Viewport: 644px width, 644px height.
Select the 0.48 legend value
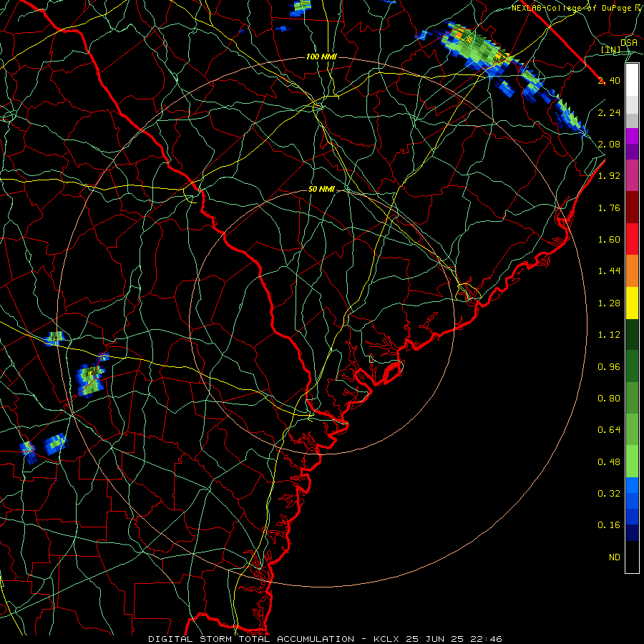pos(609,462)
